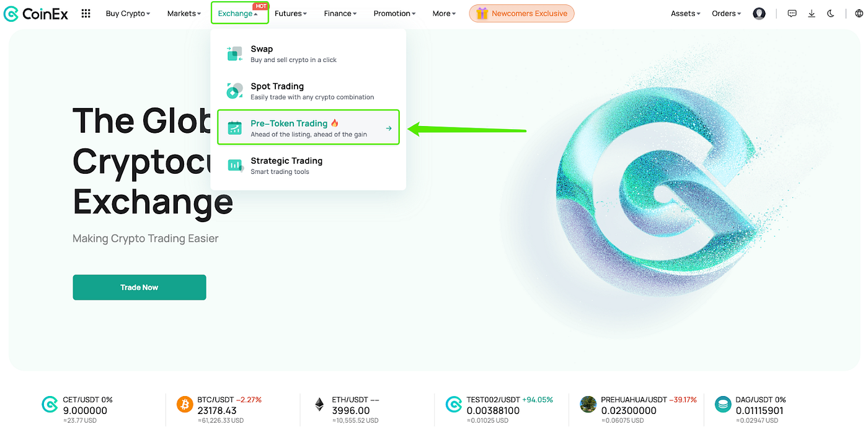Screen dimensions: 868x432
Task: Change the website language via globe icon
Action: 859,12
